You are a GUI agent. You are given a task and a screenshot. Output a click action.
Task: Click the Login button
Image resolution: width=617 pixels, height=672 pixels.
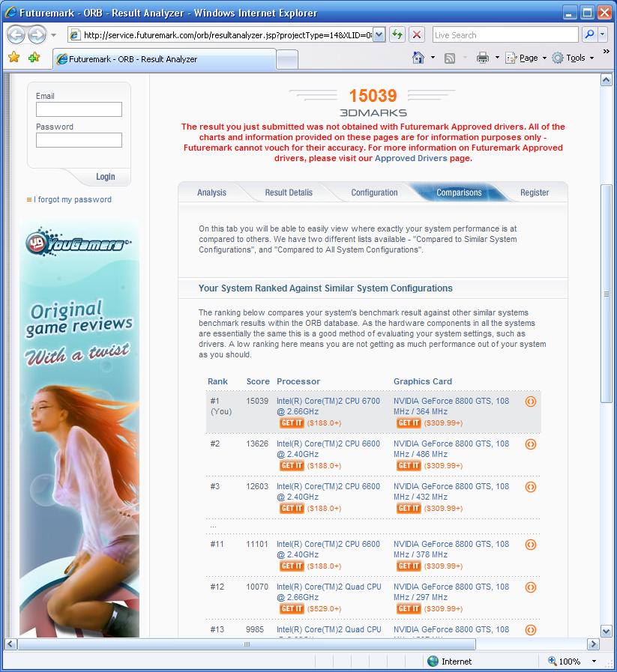(x=105, y=177)
